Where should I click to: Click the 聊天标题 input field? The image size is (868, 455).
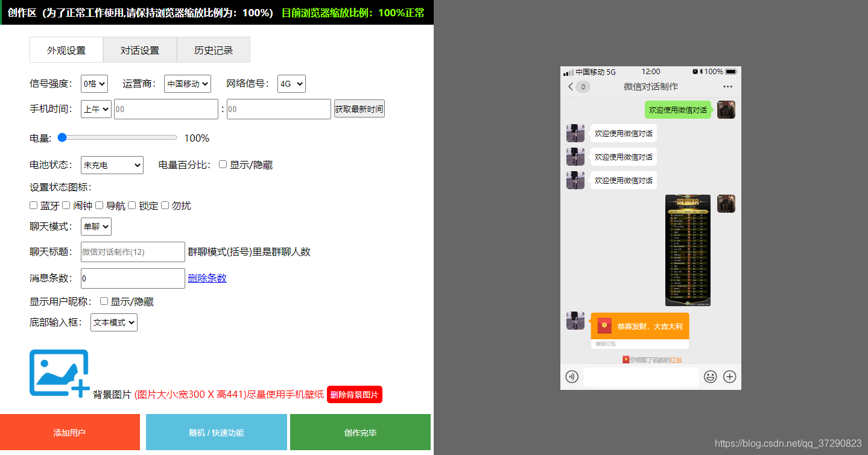133,252
